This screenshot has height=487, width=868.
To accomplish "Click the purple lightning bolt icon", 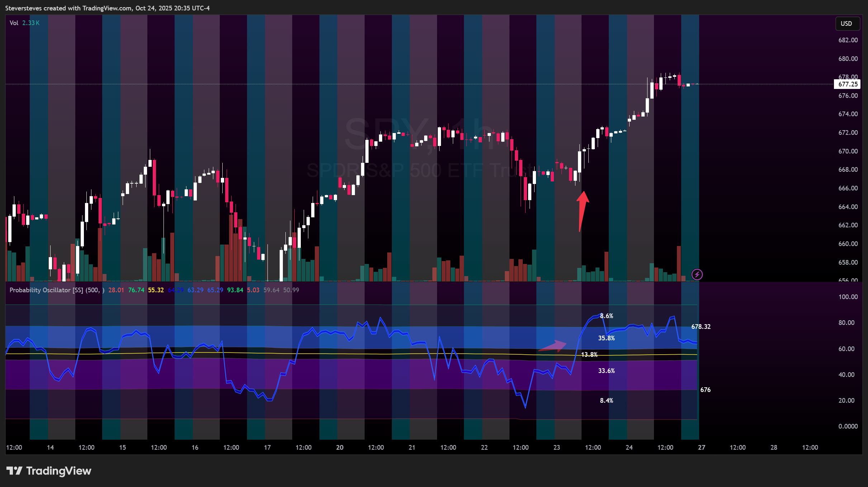I will coord(697,275).
